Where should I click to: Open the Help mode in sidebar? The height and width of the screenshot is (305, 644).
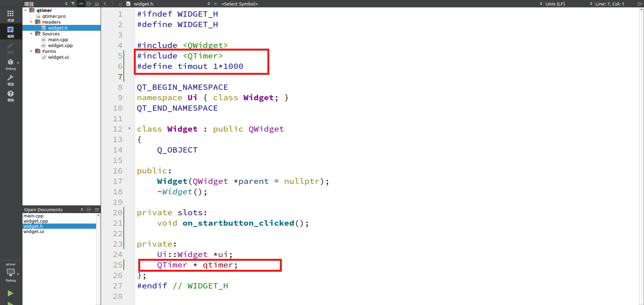(x=10, y=96)
